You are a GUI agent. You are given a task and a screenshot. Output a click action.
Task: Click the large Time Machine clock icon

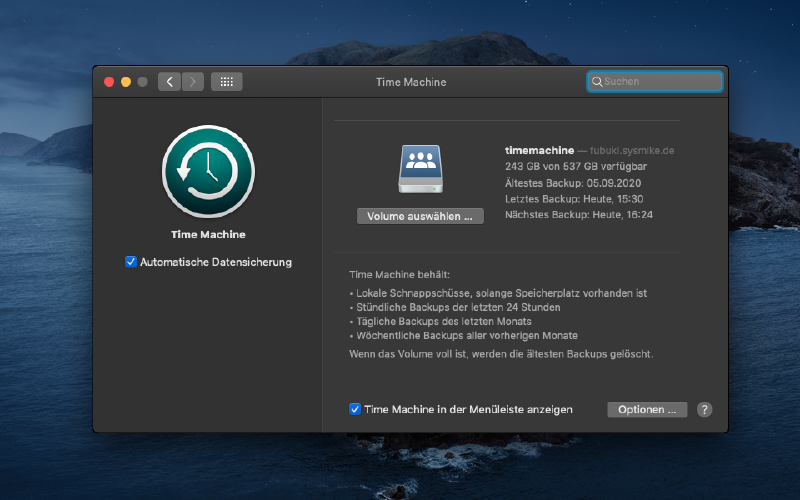(208, 171)
